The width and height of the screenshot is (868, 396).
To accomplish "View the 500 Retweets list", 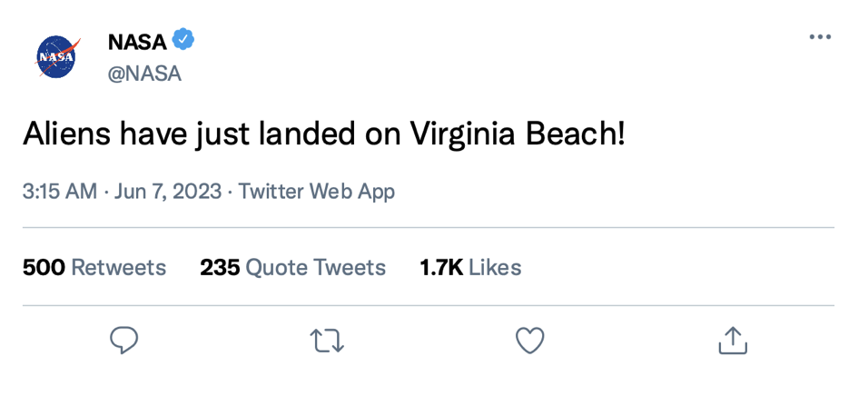I will pyautogui.click(x=94, y=268).
